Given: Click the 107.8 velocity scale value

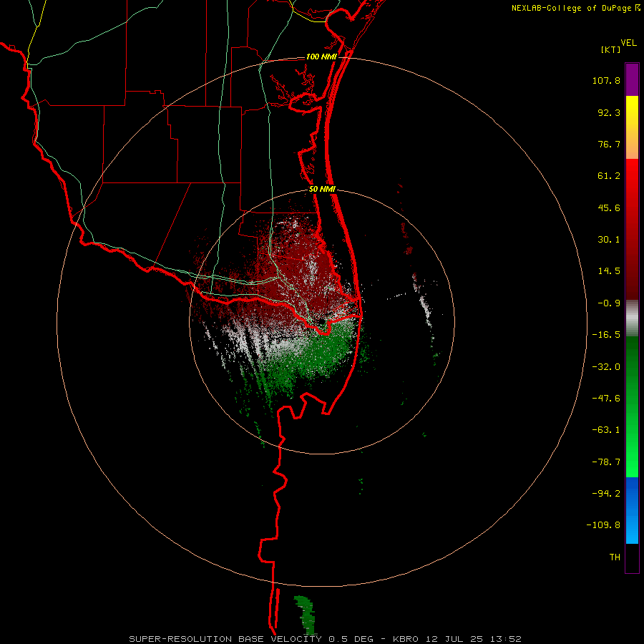Looking at the screenshot, I should [x=606, y=80].
